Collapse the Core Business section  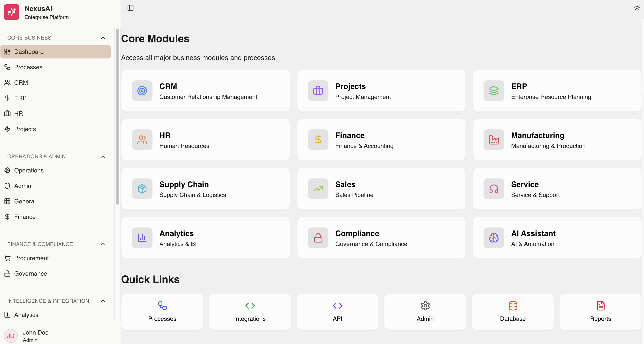[103, 37]
